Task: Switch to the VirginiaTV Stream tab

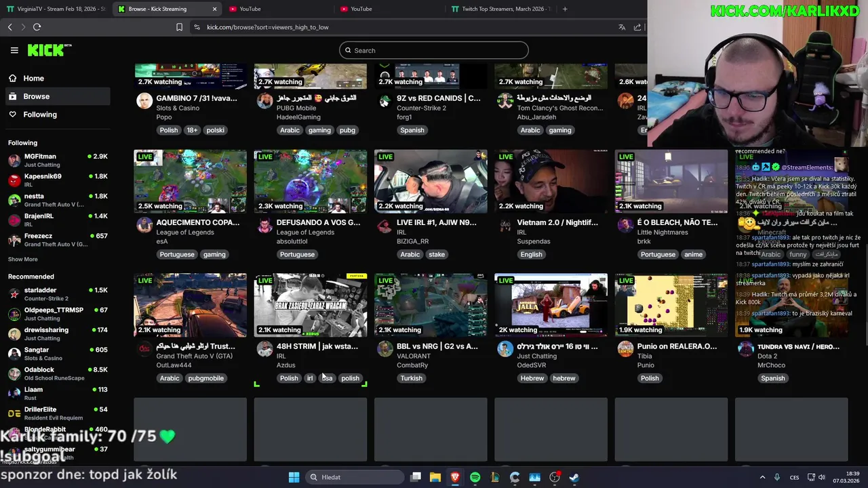Action: [56, 9]
